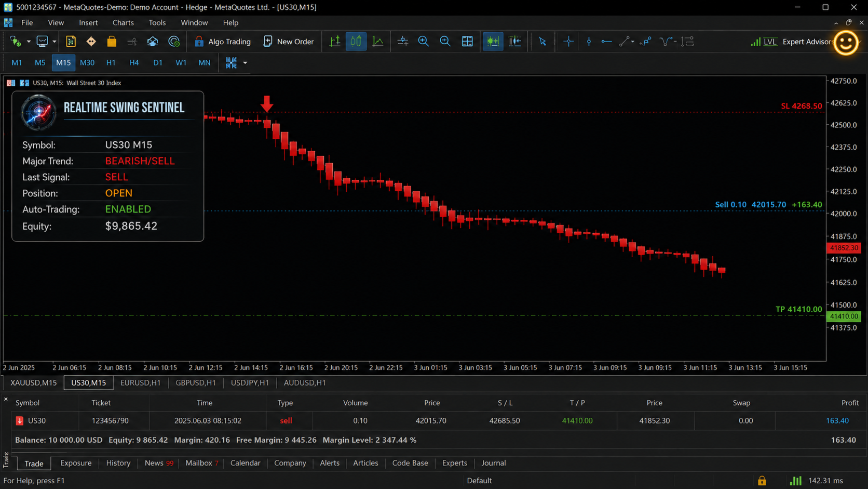The image size is (868, 489).
Task: Toggle chart auto-scroll button
Action: pos(493,42)
